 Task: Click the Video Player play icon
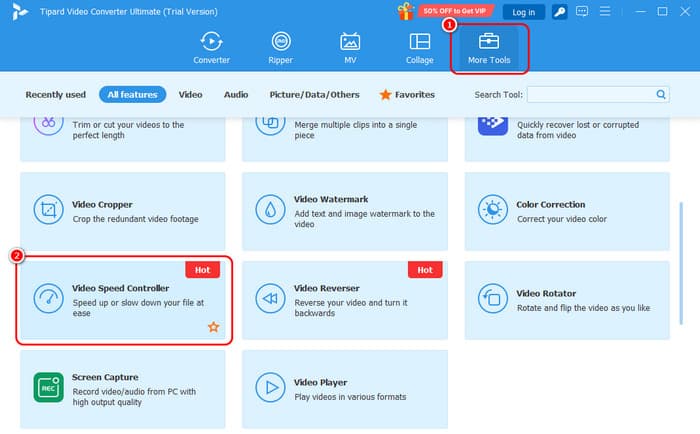tap(270, 387)
